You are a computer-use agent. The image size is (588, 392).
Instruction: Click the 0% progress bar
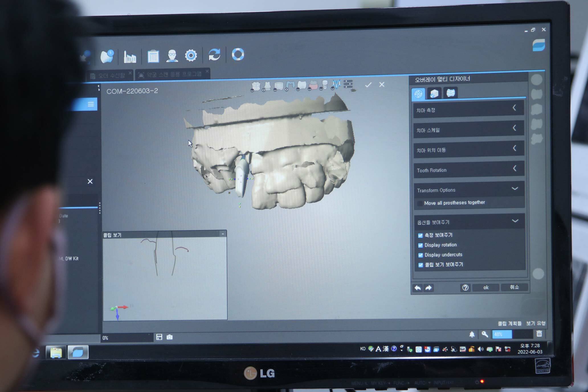point(127,338)
